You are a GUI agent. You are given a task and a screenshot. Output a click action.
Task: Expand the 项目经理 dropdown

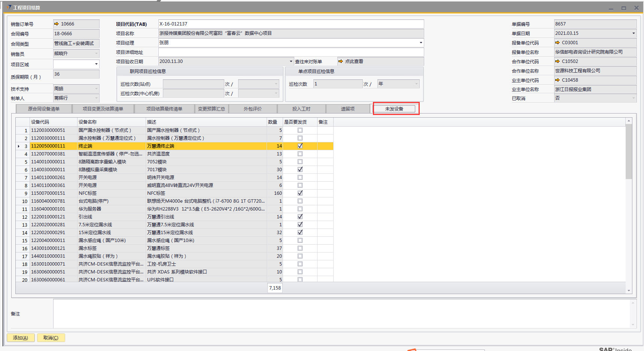(x=421, y=43)
